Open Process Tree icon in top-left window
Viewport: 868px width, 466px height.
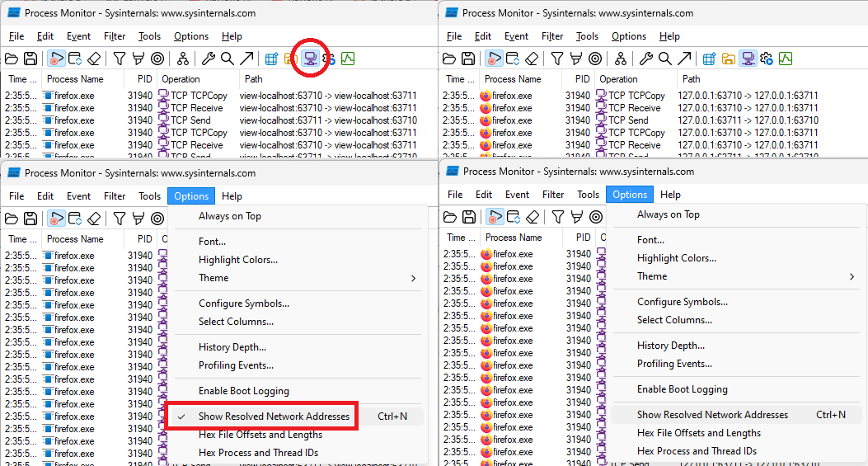[183, 59]
